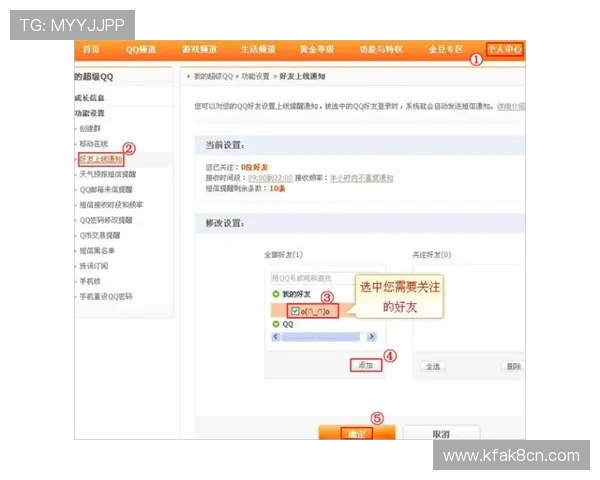This screenshot has height=480, width=600.
Task: Click the 删除 button under 关注好友
Action: coord(514,367)
